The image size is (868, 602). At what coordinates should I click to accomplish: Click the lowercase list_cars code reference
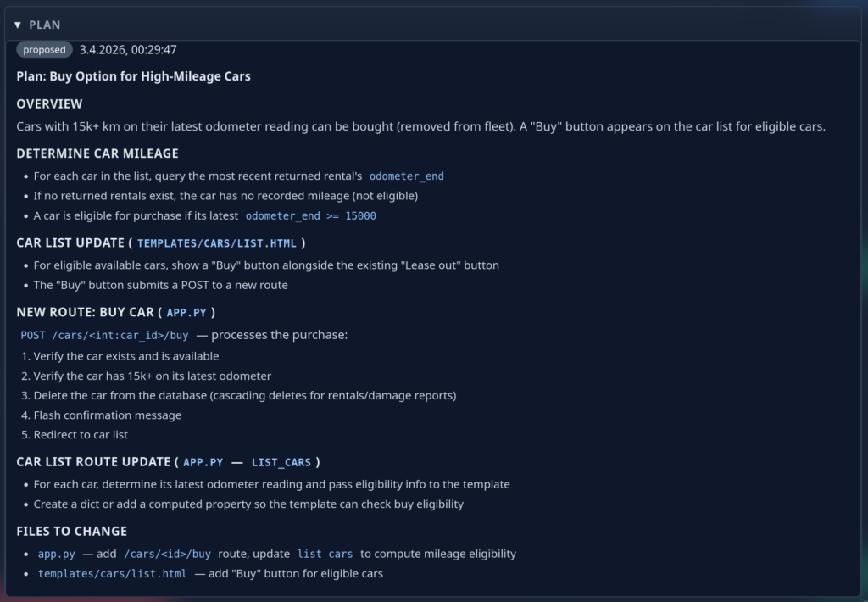[x=325, y=555]
